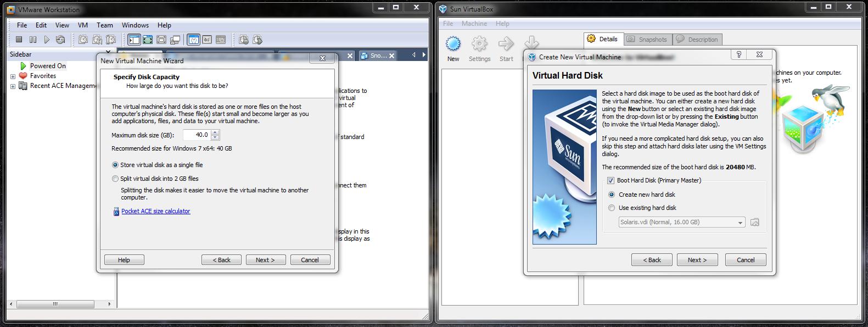This screenshot has height=327, width=868.
Task: Open the VM menu in VMware
Action: click(x=82, y=25)
